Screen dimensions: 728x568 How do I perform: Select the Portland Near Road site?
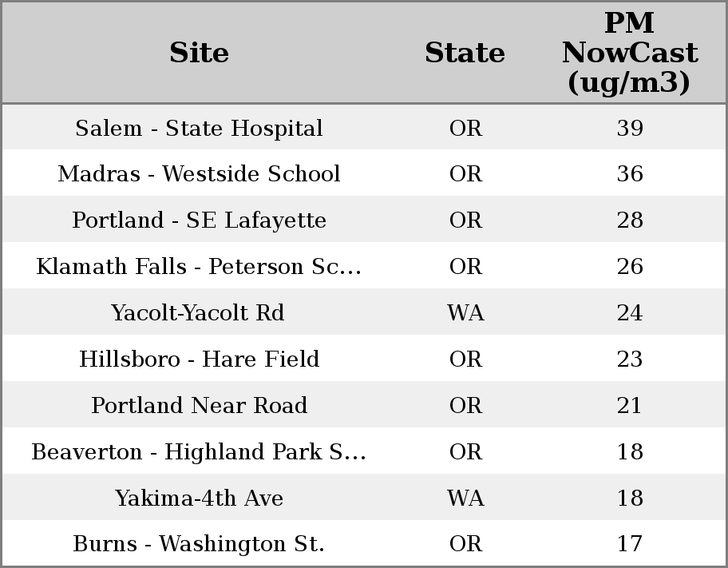(199, 406)
